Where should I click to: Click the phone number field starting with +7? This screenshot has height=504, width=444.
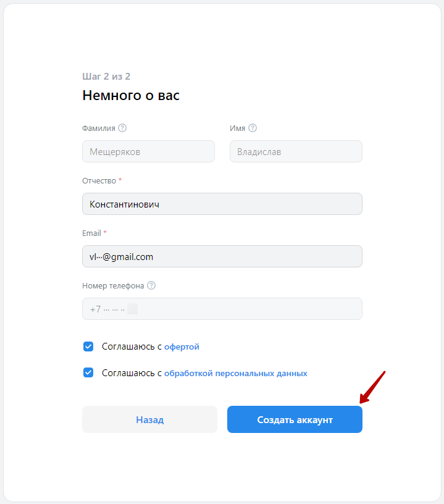coord(222,309)
